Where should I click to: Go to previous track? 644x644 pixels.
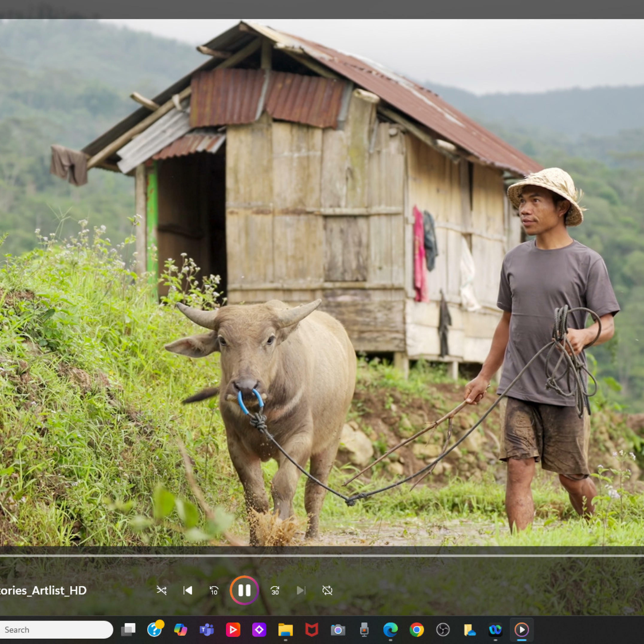click(188, 590)
